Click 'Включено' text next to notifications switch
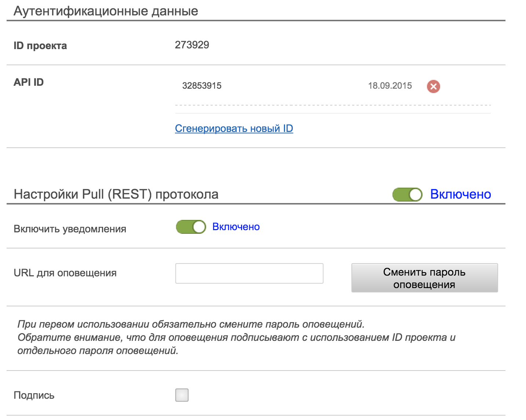 (x=236, y=227)
